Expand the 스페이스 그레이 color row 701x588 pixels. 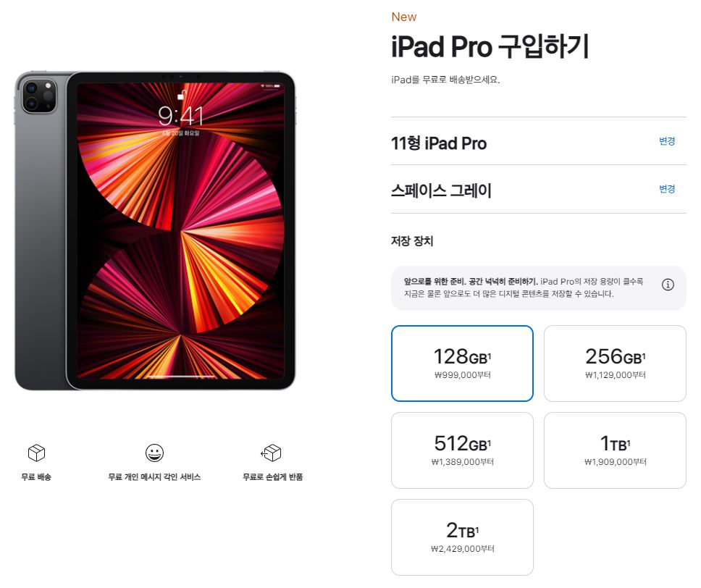pyautogui.click(x=538, y=189)
